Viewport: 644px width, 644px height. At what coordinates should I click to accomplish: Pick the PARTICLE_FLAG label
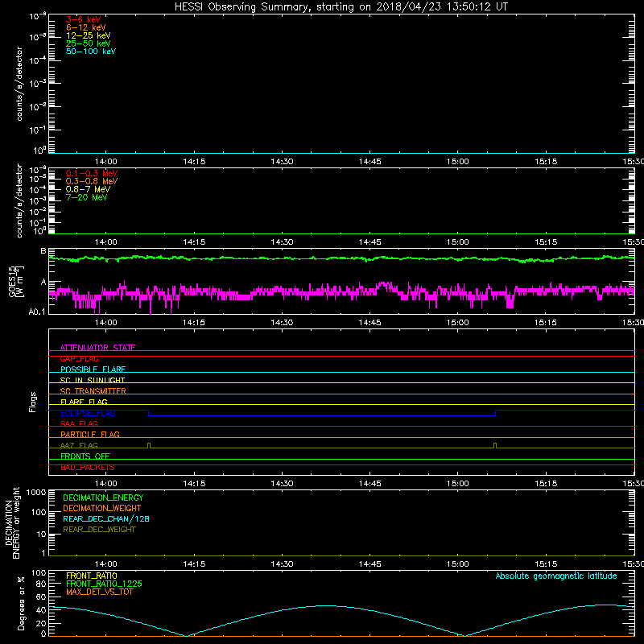pos(90,434)
